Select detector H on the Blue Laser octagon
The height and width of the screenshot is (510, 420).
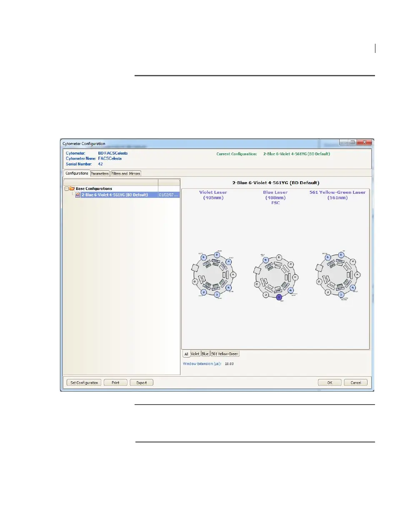295,277
